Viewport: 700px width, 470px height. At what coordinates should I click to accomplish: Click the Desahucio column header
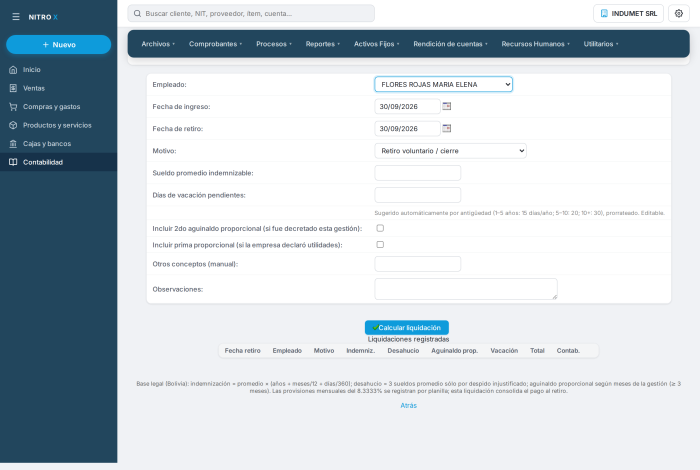click(403, 351)
